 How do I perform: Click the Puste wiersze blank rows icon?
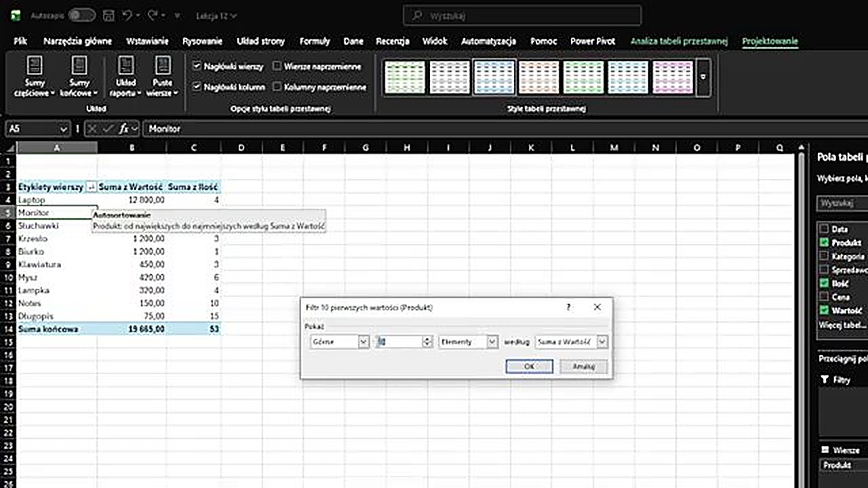[163, 66]
